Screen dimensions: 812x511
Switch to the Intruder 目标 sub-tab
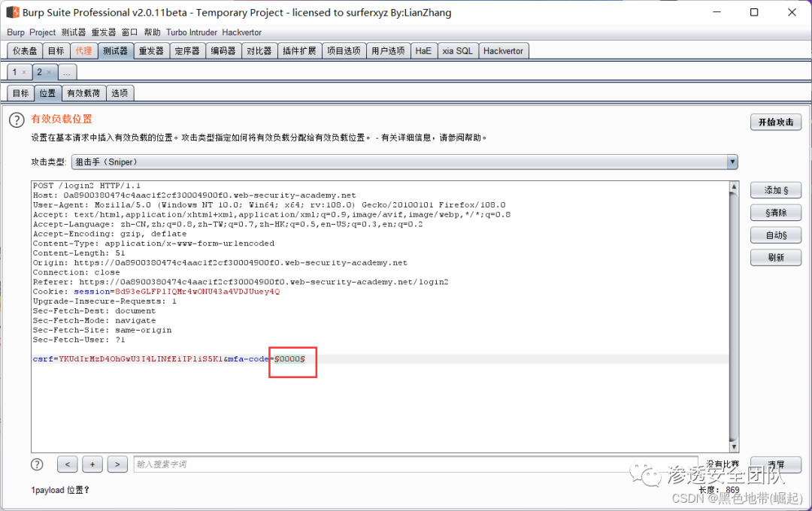click(21, 93)
